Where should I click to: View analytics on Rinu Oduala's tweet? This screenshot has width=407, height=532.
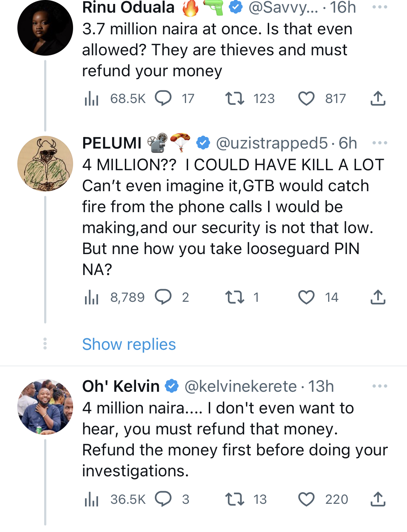(91, 98)
